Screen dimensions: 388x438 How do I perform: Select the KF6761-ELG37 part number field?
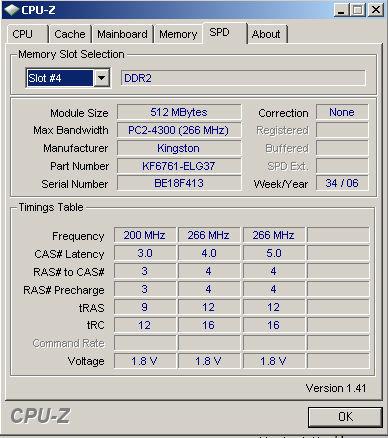tap(179, 166)
